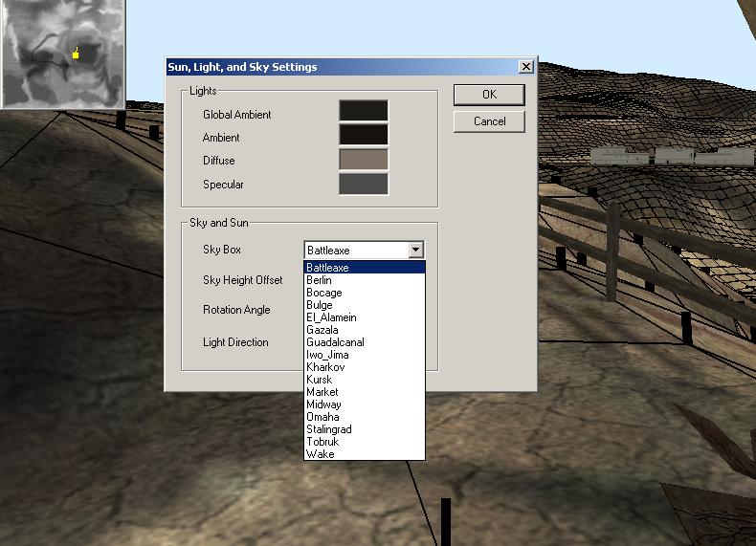
Task: Collapse the Sky Box dropdown arrow
Action: (x=415, y=250)
